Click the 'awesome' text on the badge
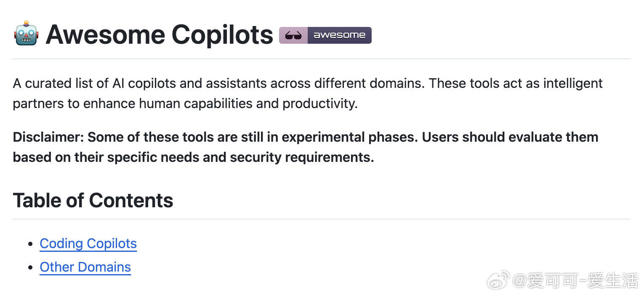 [x=340, y=35]
